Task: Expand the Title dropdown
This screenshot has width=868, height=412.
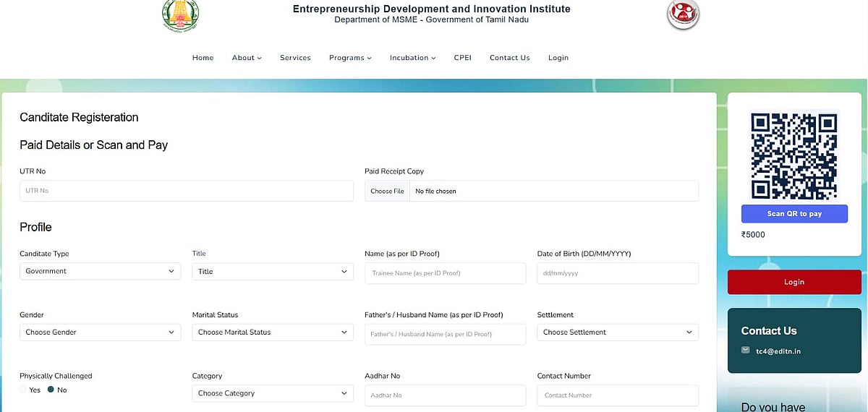Action: click(x=272, y=272)
